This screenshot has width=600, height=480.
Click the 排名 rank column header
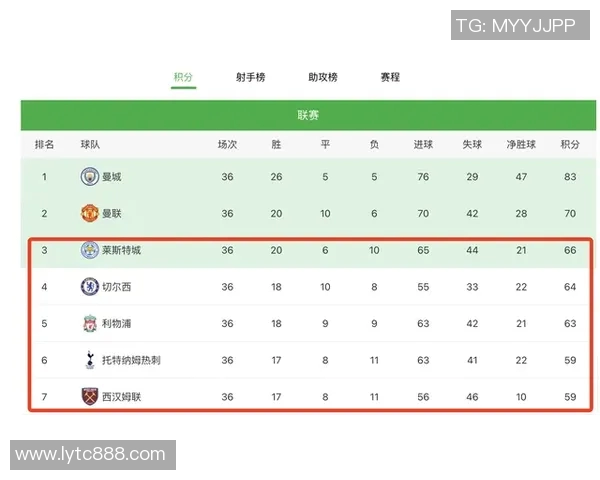[44, 145]
